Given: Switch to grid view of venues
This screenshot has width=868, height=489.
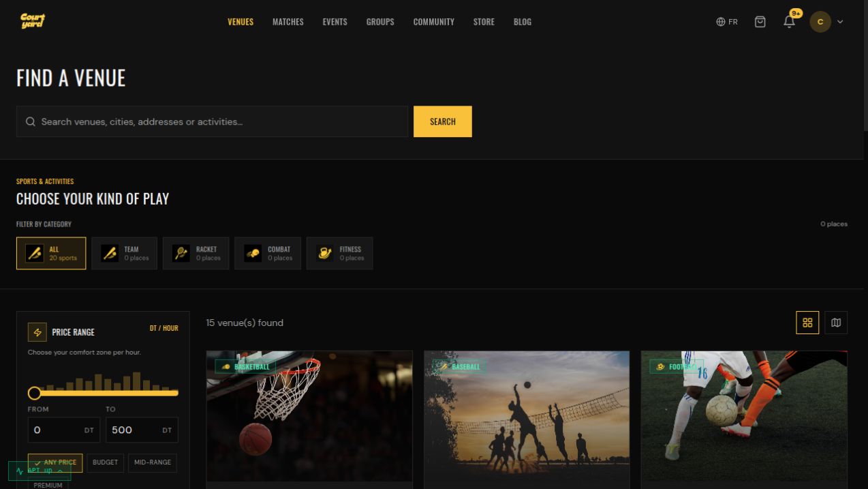Looking at the screenshot, I should pos(807,323).
